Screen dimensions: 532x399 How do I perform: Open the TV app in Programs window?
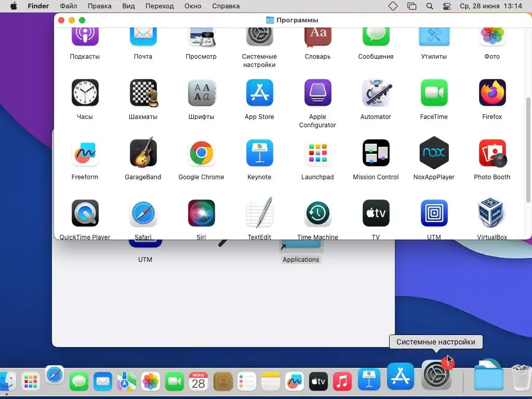(376, 213)
